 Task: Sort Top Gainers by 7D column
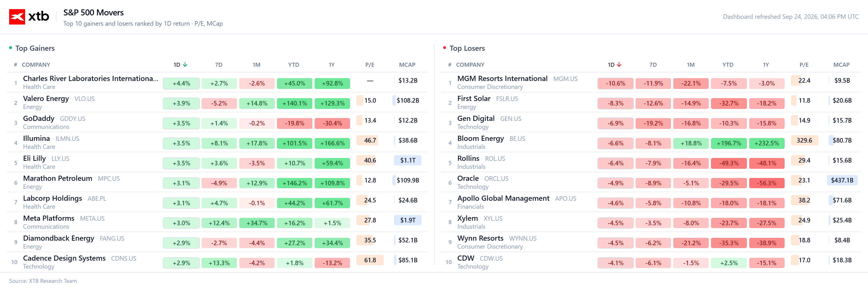219,65
